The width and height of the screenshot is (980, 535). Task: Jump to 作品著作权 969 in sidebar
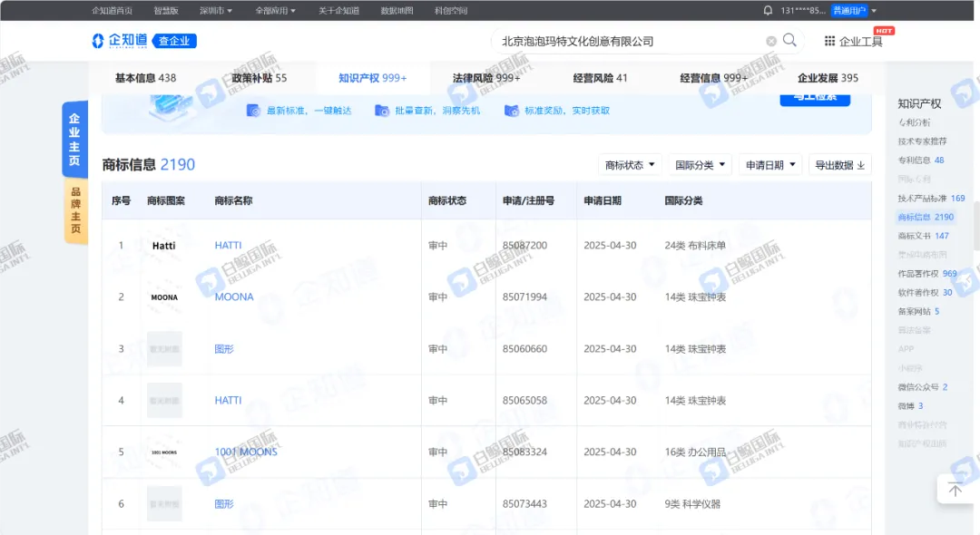pyautogui.click(x=927, y=274)
